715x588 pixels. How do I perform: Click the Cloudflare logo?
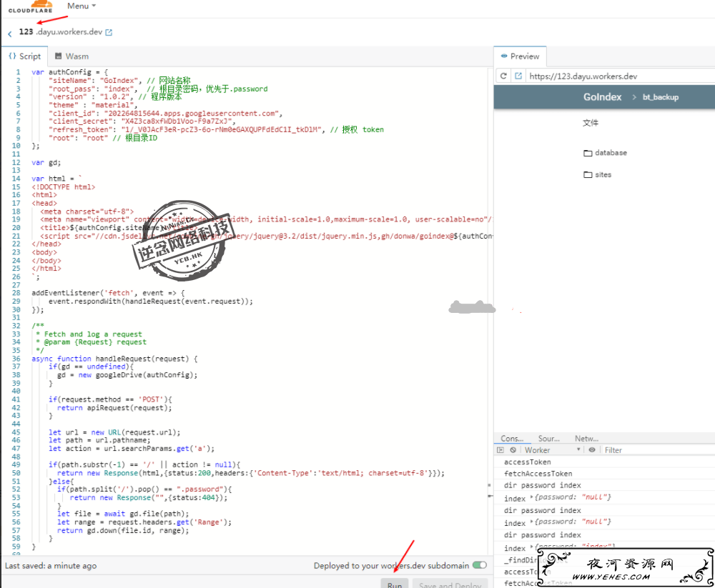[x=31, y=7]
